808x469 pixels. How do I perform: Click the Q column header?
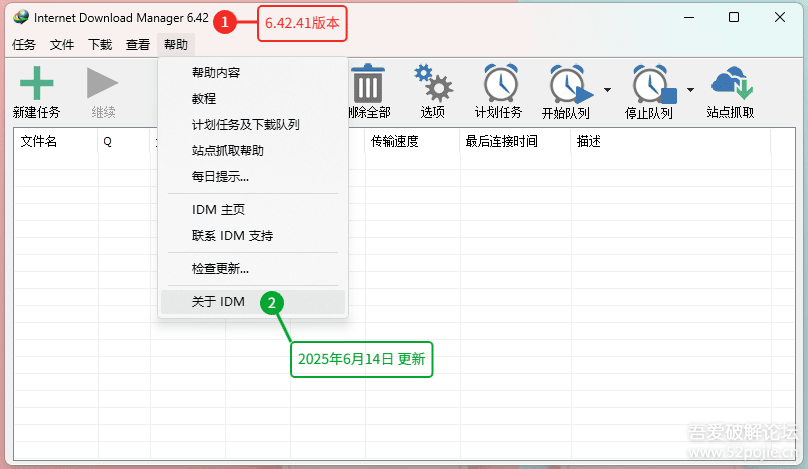coord(124,141)
